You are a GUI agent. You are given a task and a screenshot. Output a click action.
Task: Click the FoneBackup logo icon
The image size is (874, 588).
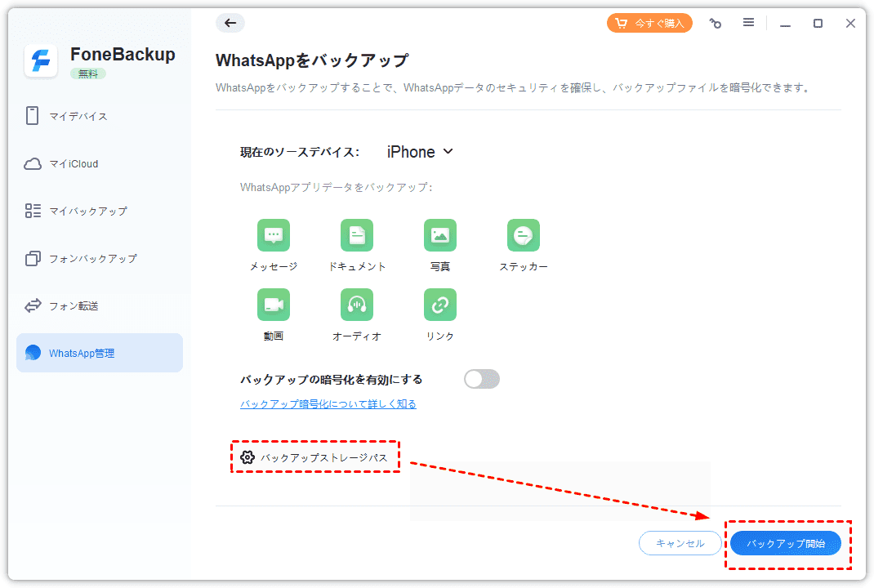pyautogui.click(x=41, y=60)
